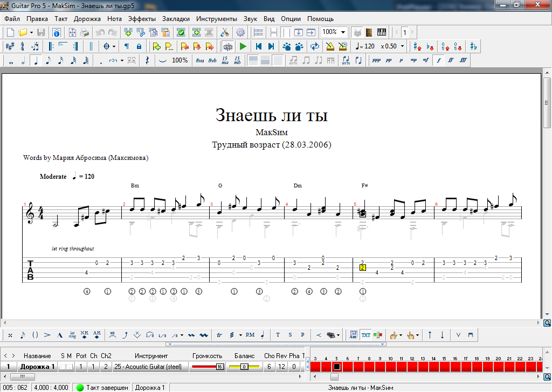Select the whole note duration
This screenshot has width=552, height=392.
[11, 60]
